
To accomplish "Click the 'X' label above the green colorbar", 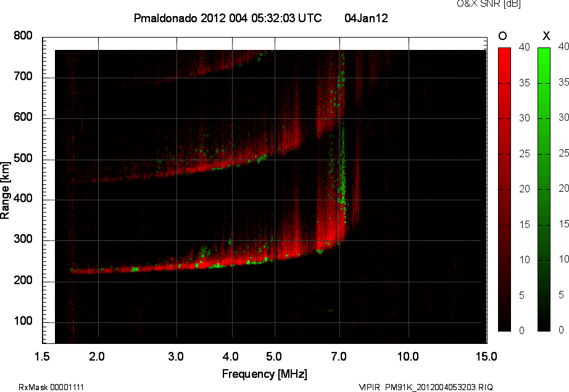I will pos(546,36).
